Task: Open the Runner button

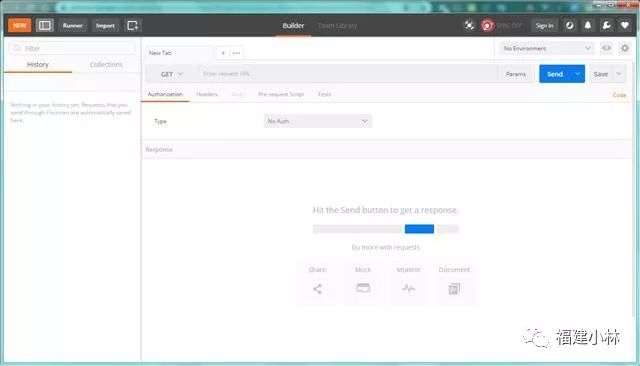Action: (73, 25)
